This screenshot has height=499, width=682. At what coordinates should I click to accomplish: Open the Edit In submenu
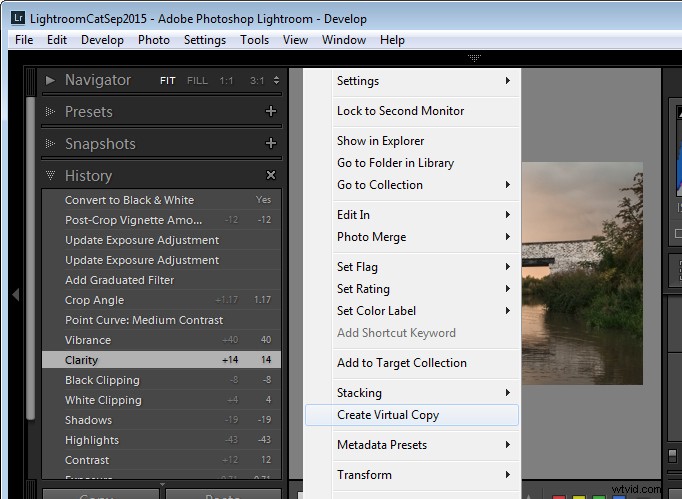click(412, 215)
